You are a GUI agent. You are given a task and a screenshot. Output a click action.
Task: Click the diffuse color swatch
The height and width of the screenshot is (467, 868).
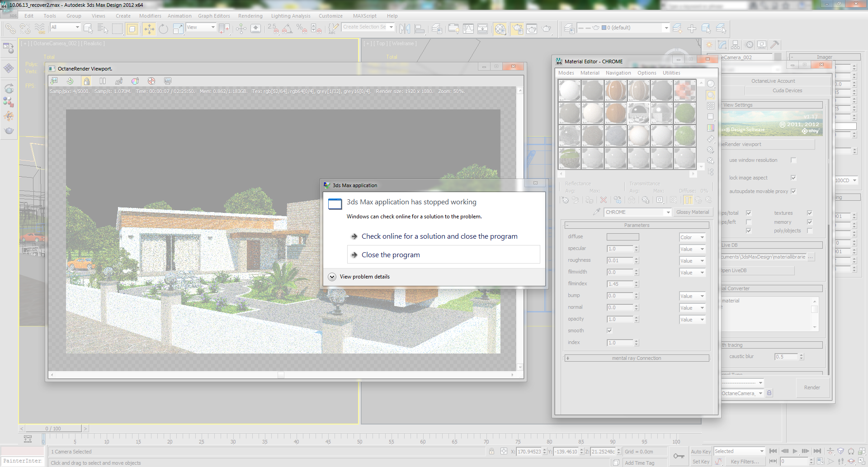pyautogui.click(x=623, y=237)
